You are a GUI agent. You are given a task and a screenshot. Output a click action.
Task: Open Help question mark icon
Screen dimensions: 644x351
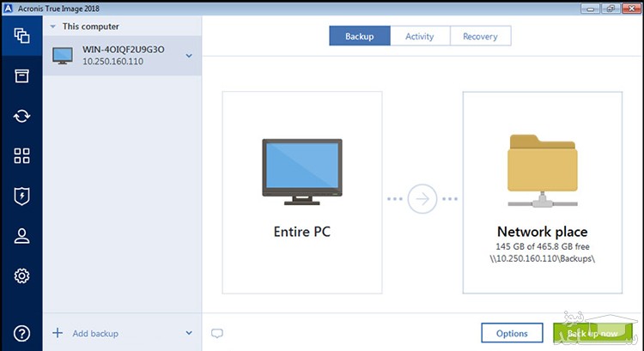pyautogui.click(x=21, y=333)
